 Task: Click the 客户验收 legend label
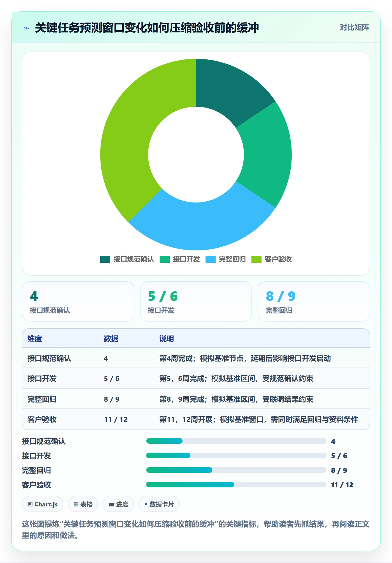tap(278, 259)
